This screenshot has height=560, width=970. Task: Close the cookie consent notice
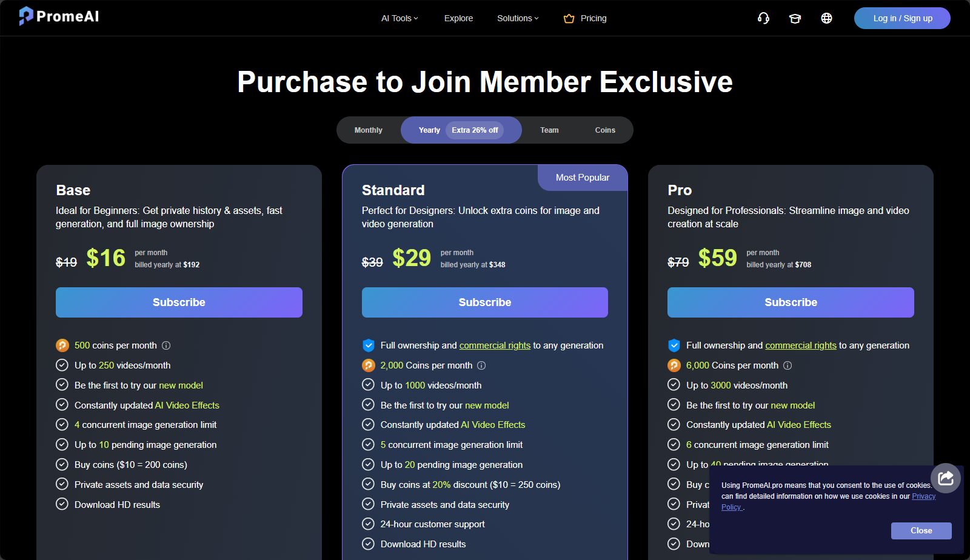[921, 531]
